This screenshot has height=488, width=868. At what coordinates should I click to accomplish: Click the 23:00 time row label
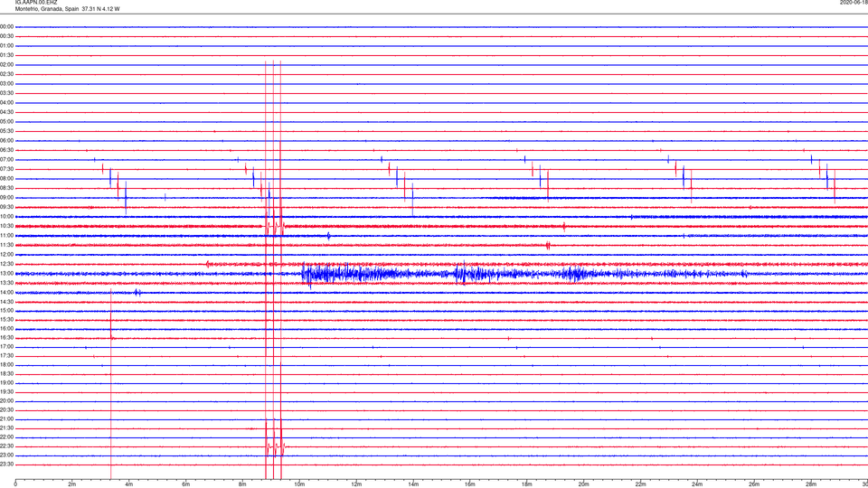7,455
